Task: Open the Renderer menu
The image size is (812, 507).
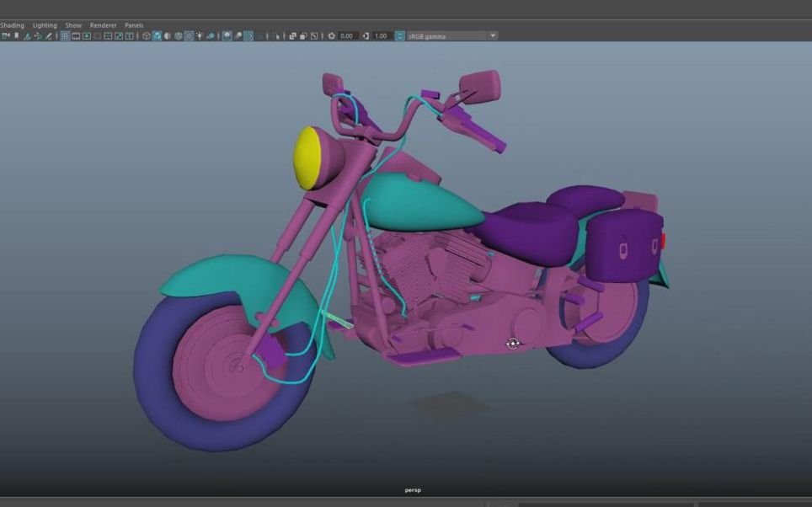Action: (x=103, y=24)
